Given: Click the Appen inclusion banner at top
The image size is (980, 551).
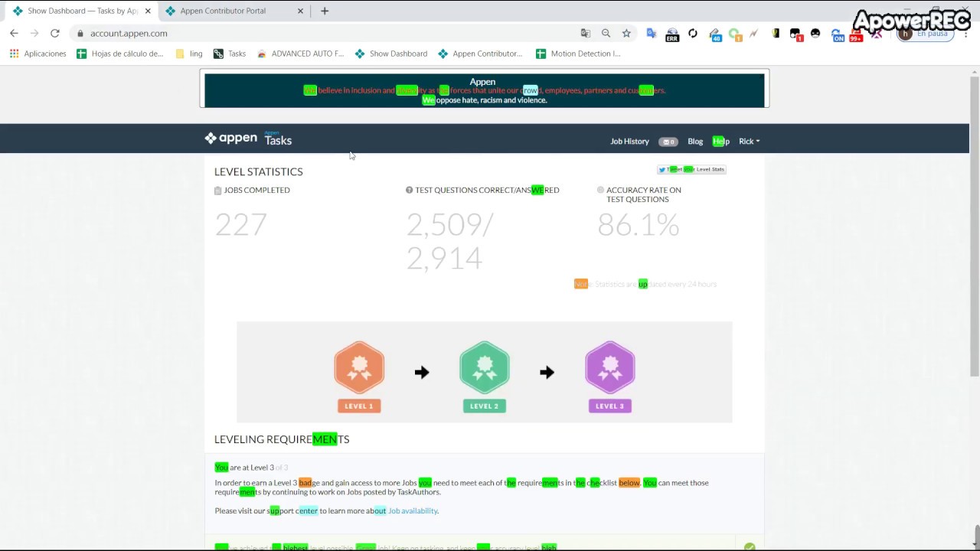Looking at the screenshot, I should (x=485, y=90).
